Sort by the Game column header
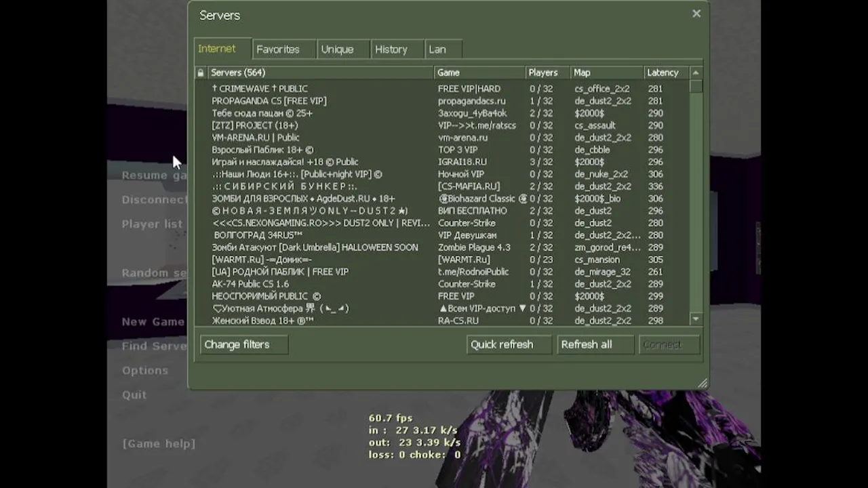 pos(479,73)
